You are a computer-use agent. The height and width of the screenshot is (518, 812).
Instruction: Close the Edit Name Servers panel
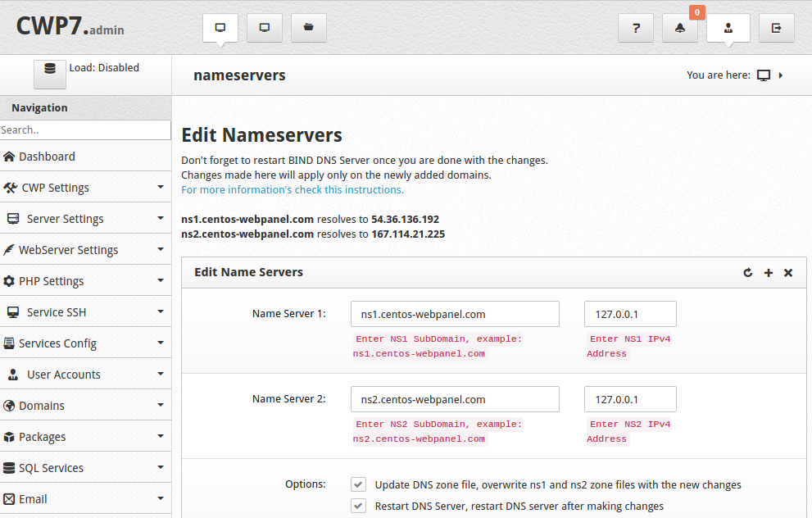coord(788,272)
